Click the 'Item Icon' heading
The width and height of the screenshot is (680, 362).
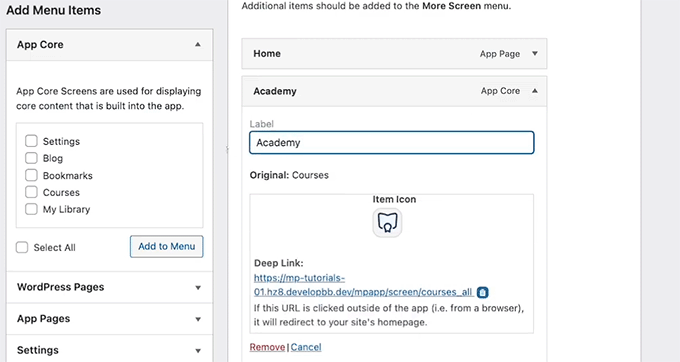394,199
